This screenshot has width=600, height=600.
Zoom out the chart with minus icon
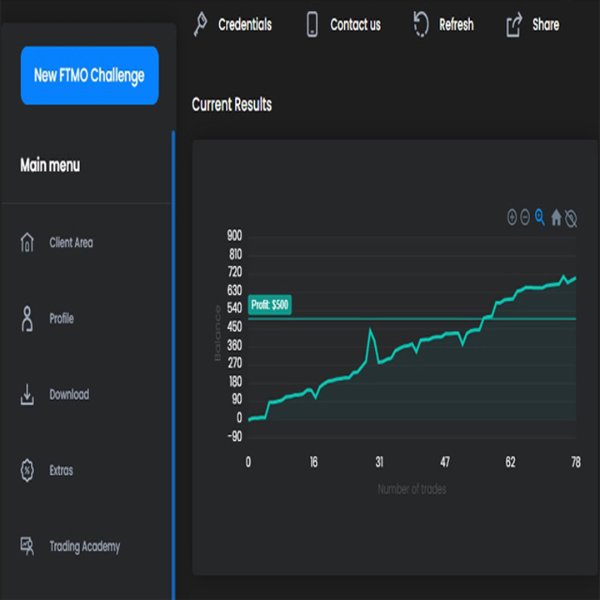(x=525, y=217)
